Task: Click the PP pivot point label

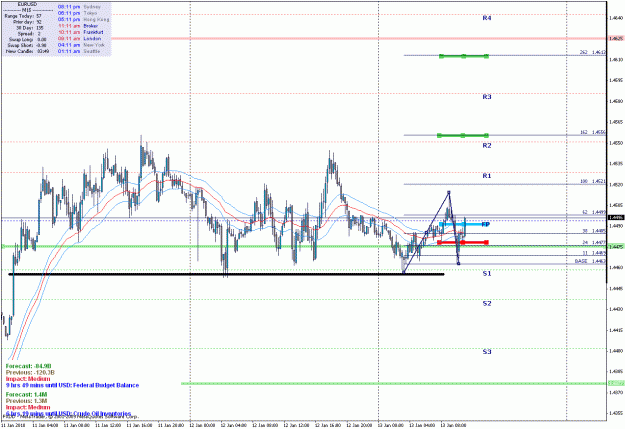Action: coord(485,224)
